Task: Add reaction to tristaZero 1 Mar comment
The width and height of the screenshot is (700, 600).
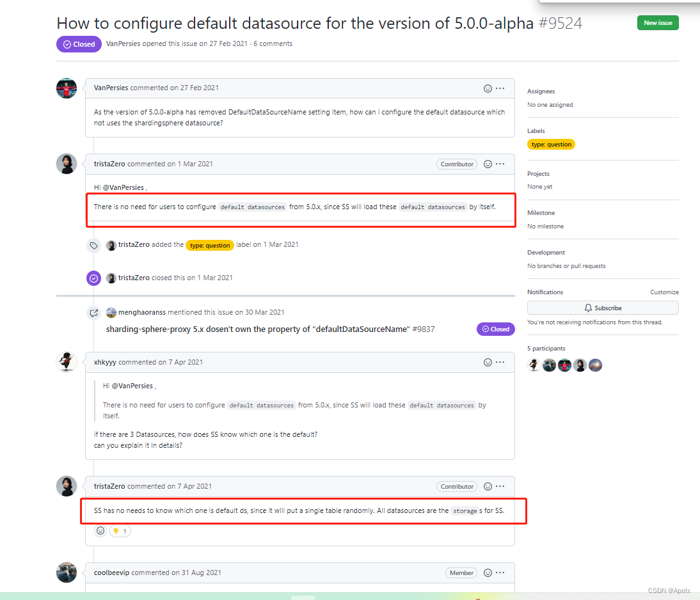Action: point(488,164)
